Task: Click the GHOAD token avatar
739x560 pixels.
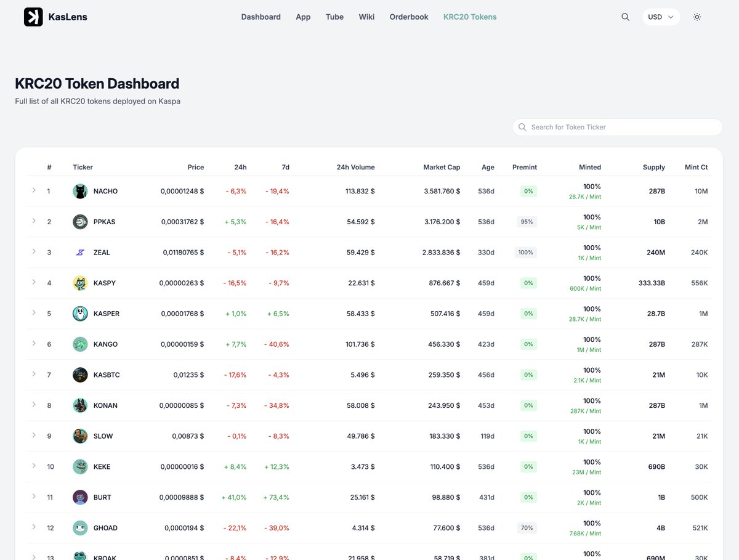Action: coord(80,528)
